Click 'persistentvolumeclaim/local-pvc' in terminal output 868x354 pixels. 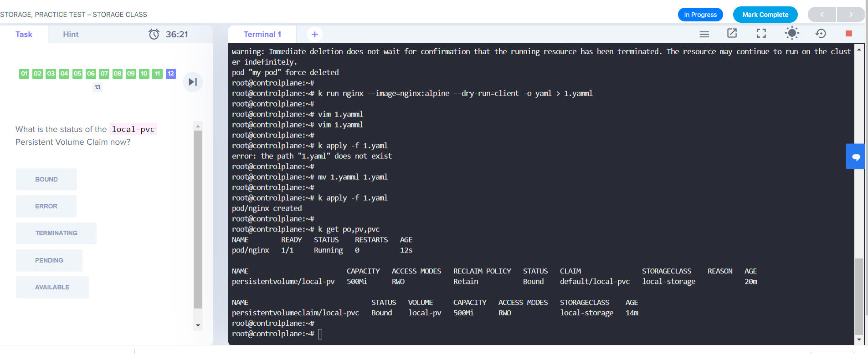click(x=295, y=313)
